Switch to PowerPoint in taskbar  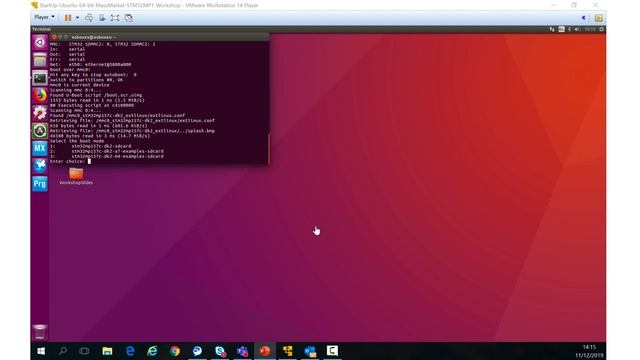point(265,351)
